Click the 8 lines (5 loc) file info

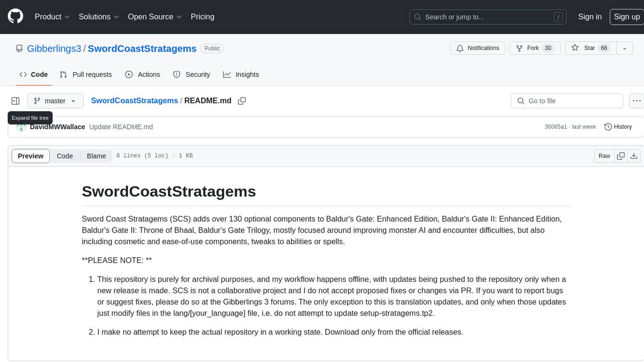154,156
